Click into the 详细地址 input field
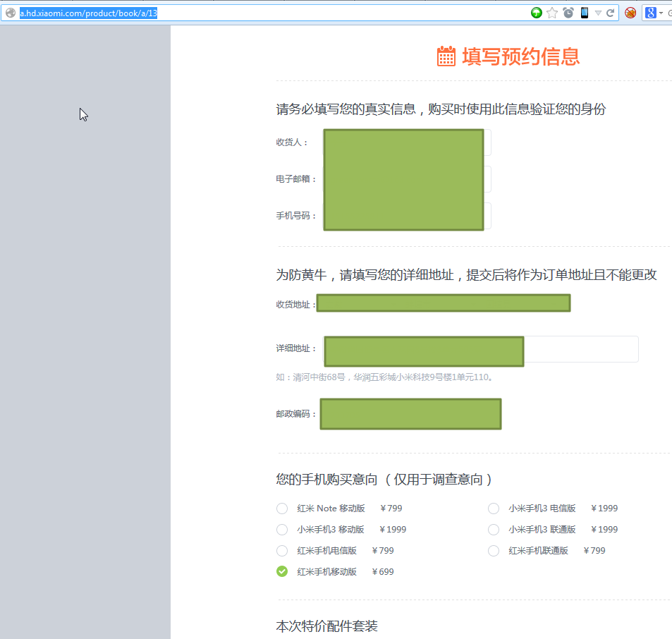Image resolution: width=672 pixels, height=639 pixels. pos(480,349)
